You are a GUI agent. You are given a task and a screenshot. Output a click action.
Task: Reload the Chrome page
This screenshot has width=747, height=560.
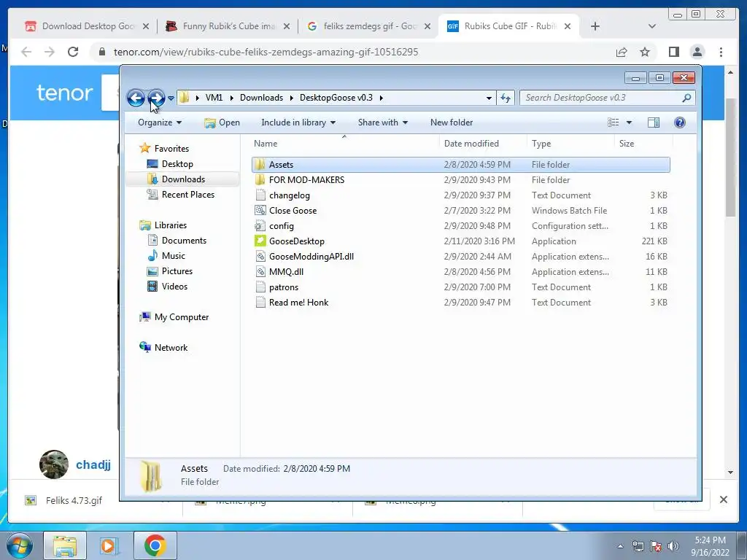coord(72,52)
